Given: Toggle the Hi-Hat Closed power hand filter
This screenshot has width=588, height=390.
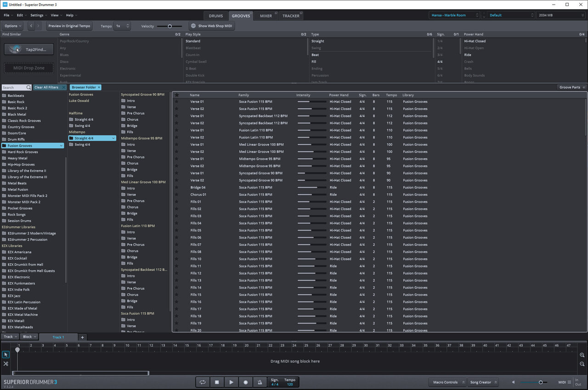Looking at the screenshot, I should (475, 41).
